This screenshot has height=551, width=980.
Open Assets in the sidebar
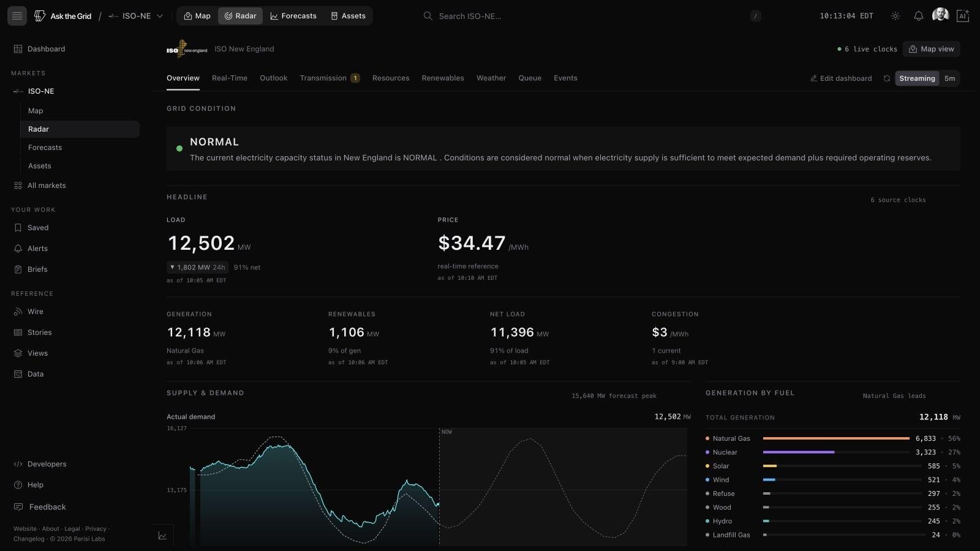pyautogui.click(x=80, y=166)
